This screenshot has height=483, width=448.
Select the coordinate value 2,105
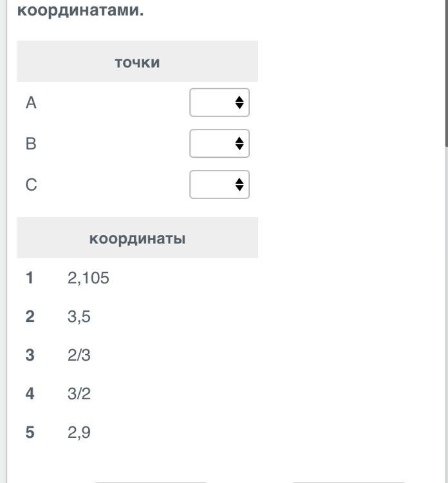click(88, 278)
